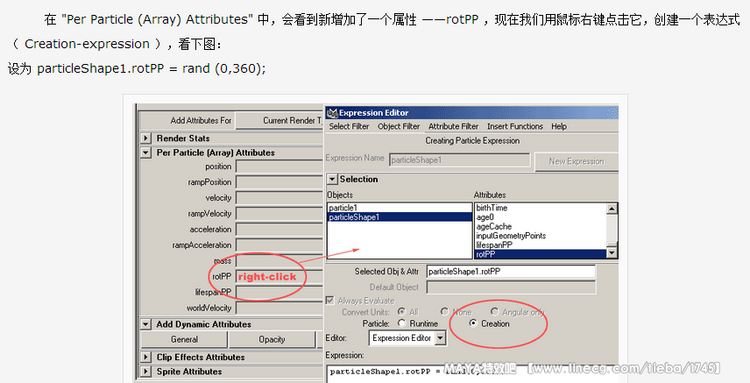
Task: Click the Selected Obj & Attr field
Action: coord(511,272)
